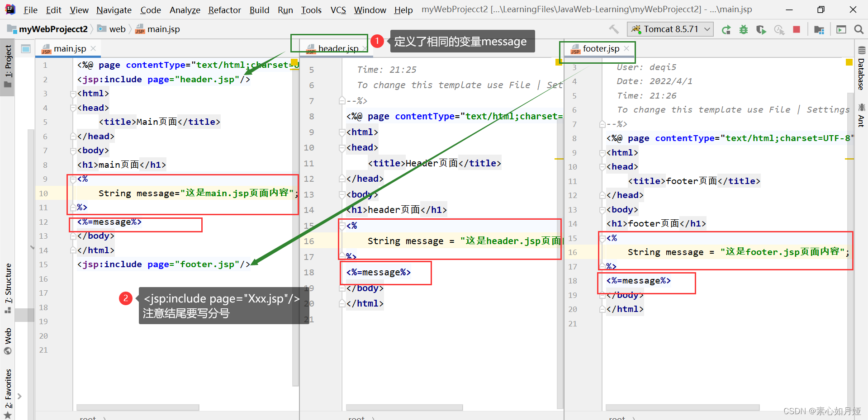Click main.jsp editor yellow inspection indicator

(x=294, y=62)
